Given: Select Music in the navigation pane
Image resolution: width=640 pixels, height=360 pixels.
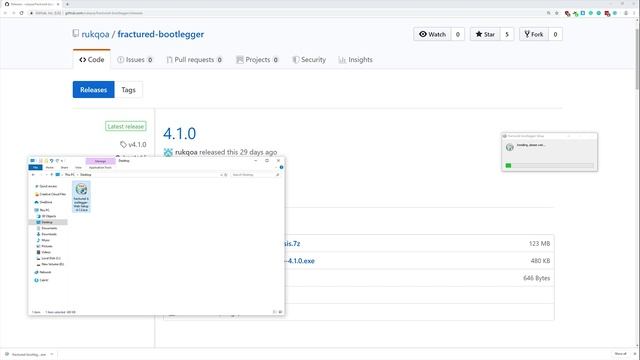Looking at the screenshot, I should pyautogui.click(x=43, y=240).
